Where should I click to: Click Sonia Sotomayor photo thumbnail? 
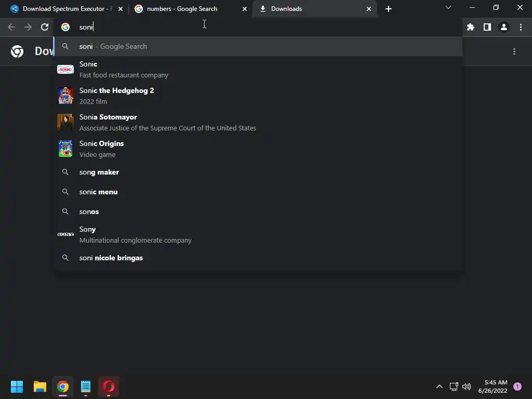[65, 122]
